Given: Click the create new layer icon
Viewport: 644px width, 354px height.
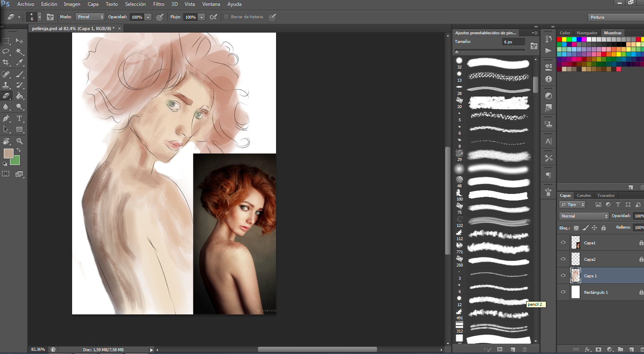Looking at the screenshot, I should click(x=631, y=349).
